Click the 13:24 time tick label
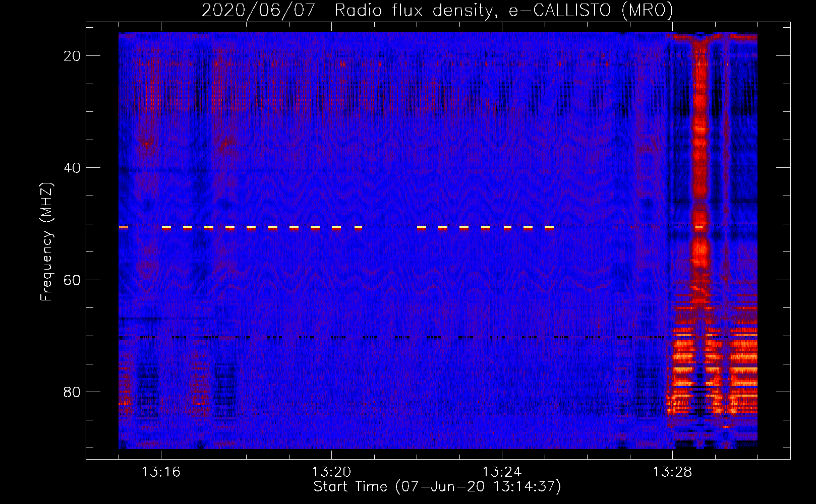 click(x=502, y=472)
